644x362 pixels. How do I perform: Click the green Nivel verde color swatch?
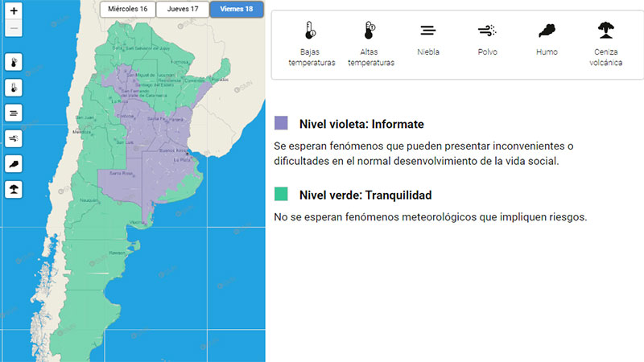[x=281, y=194]
